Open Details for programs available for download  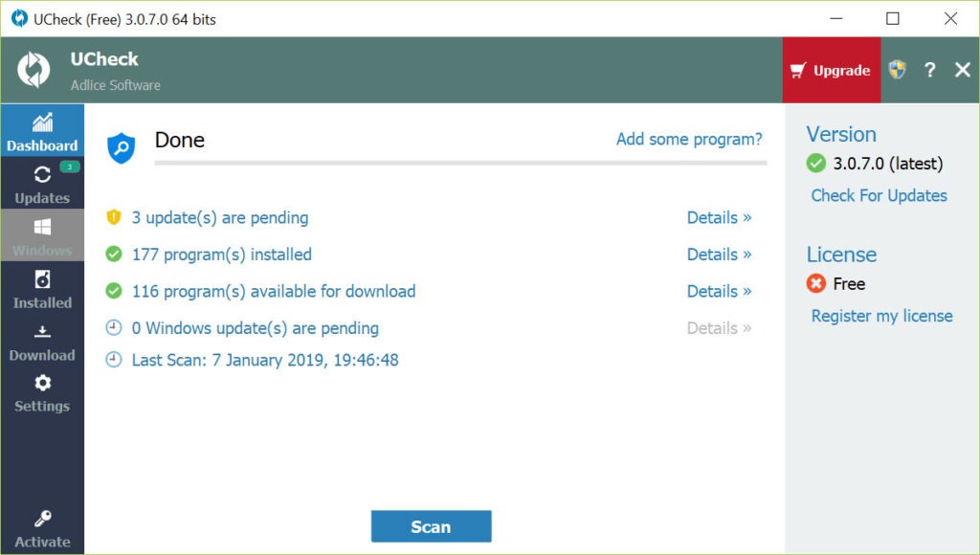(x=719, y=291)
